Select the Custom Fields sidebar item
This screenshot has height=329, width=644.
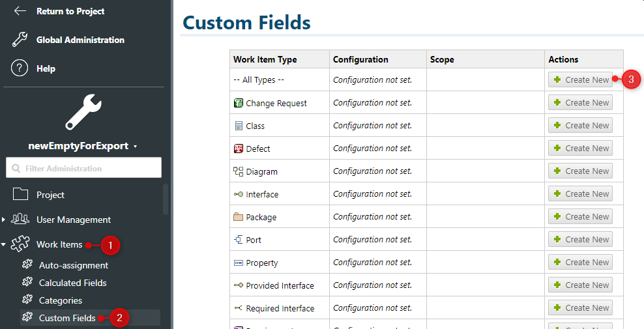click(67, 318)
